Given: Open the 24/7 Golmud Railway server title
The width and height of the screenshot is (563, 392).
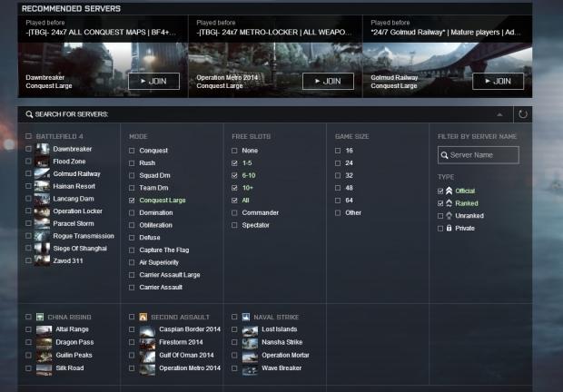Looking at the screenshot, I should tap(446, 33).
